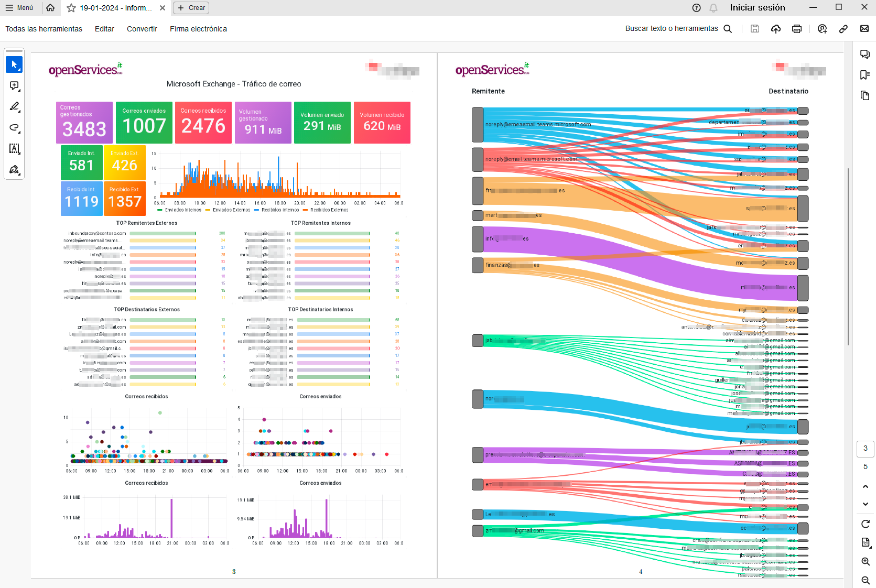Select the highlighter pen tool
876x588 pixels.
[x=14, y=107]
